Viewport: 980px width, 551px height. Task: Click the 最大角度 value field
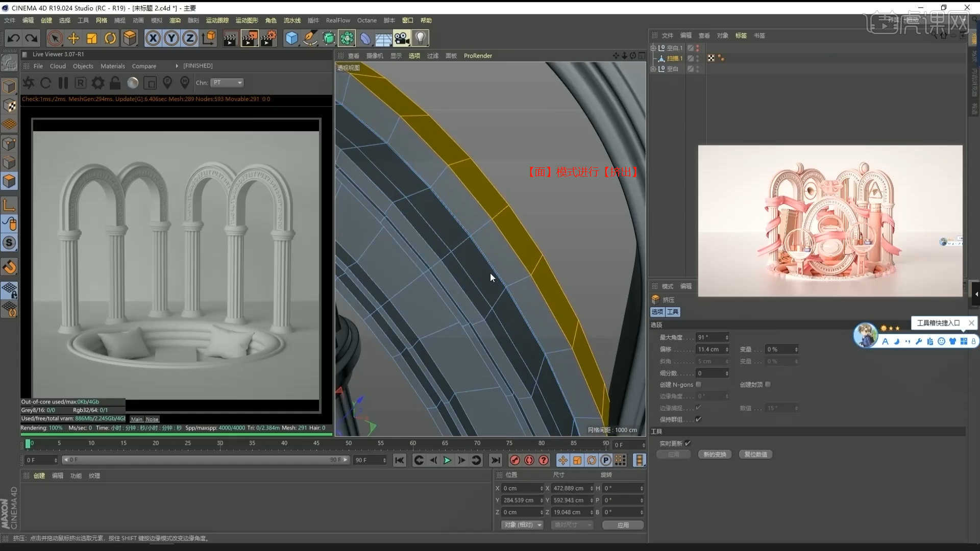click(713, 337)
